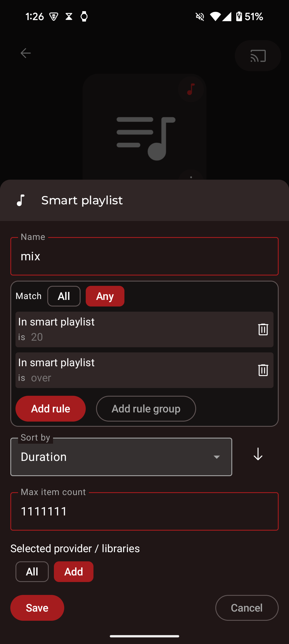Viewport: 289px width, 644px height.
Task: Open the cast screen icon
Action: tap(258, 56)
